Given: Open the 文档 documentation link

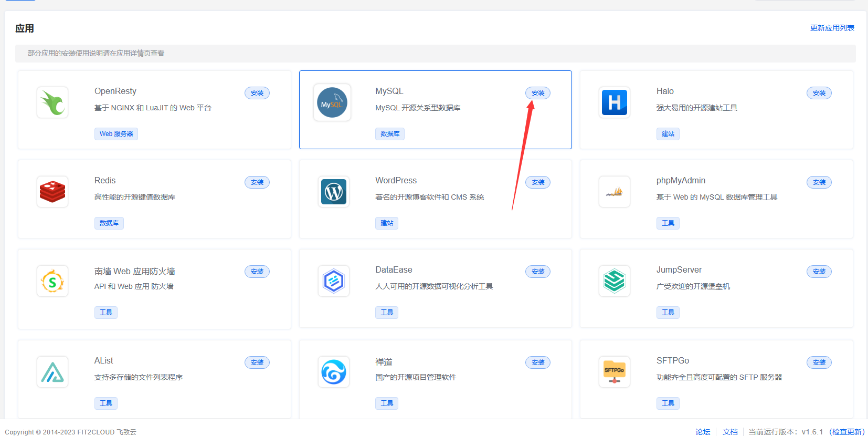Looking at the screenshot, I should coord(730,432).
